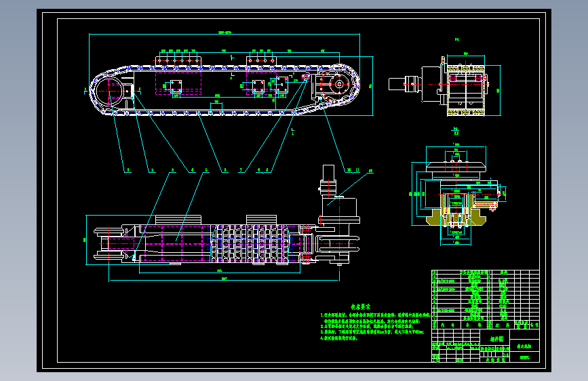Click the rear drive sprocket in side view

click(339, 84)
